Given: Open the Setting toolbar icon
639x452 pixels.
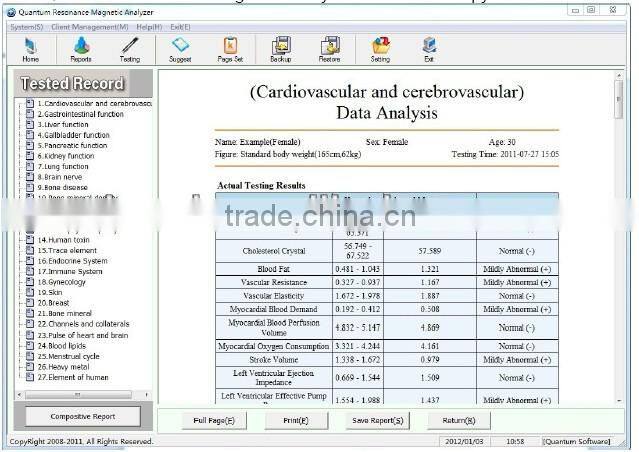Looking at the screenshot, I should 380,49.
